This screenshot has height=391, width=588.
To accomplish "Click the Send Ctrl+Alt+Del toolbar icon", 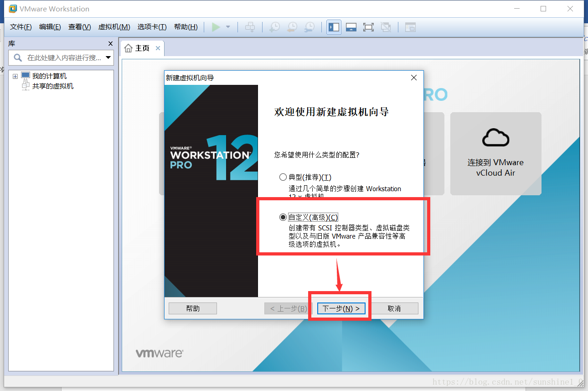I will pyautogui.click(x=250, y=27).
